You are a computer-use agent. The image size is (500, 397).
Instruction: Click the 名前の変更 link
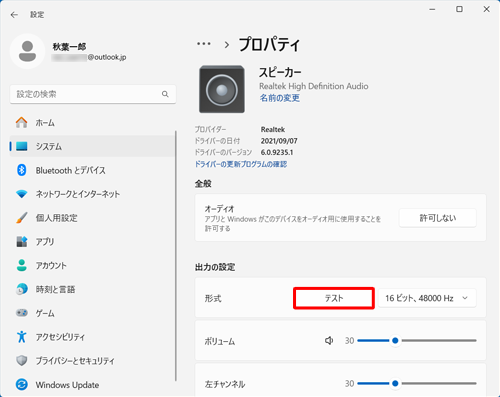point(280,98)
